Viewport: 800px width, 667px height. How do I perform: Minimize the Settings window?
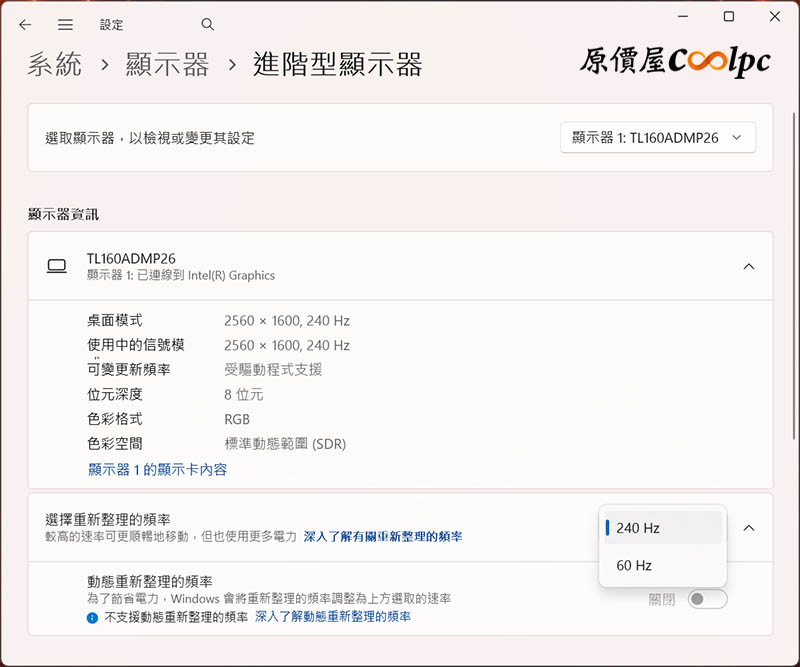click(682, 17)
